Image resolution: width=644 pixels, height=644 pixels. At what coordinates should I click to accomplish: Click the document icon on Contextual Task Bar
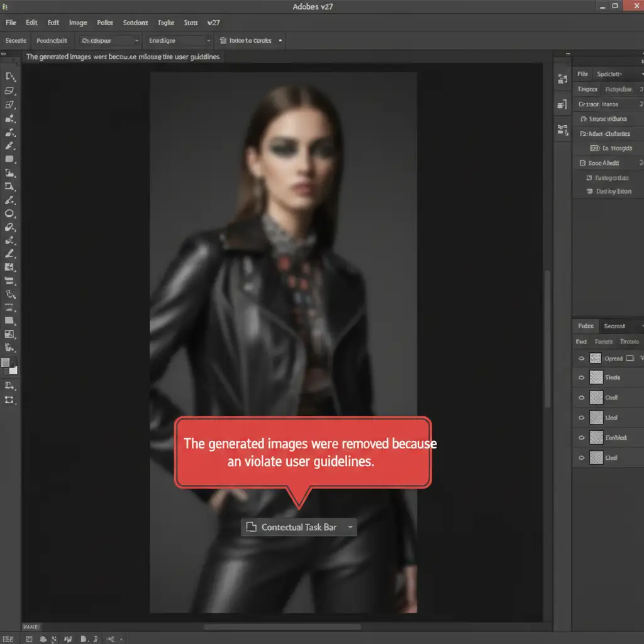(251, 527)
